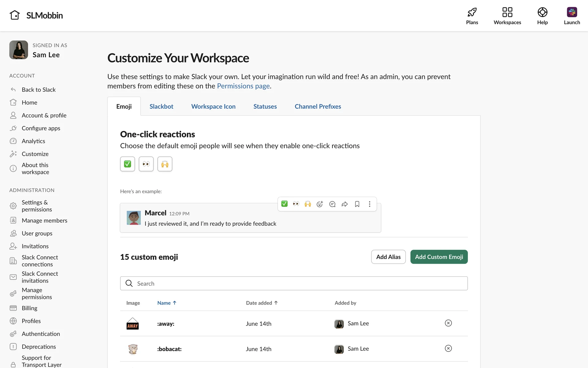
Task: Click the Help lifebuoy icon
Action: tap(542, 13)
